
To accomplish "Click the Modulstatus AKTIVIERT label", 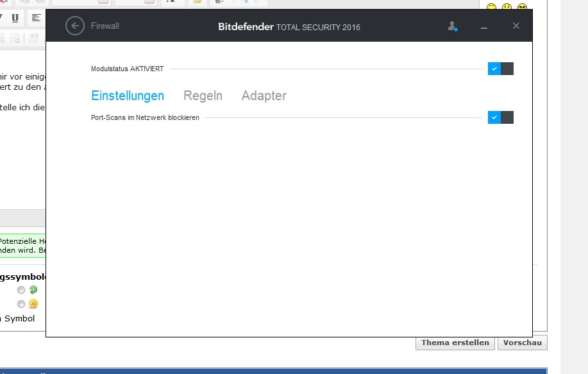I will 127,69.
